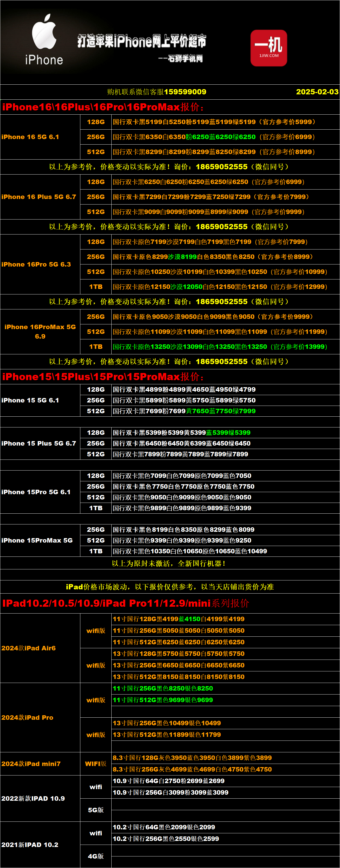Screen dimensions: 340x868
Task: Open the iPhone15 series 报价 heading
Action: tap(103, 377)
